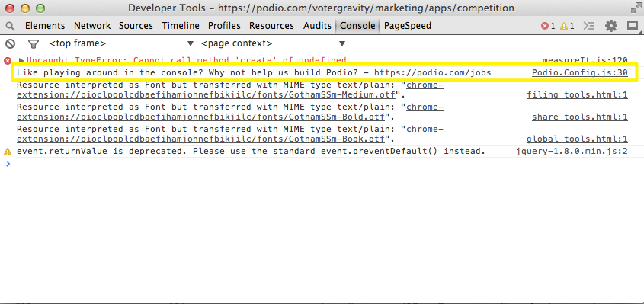Select the 'Like playing around in the console?' message
The width and height of the screenshot is (644, 304).
point(254,73)
